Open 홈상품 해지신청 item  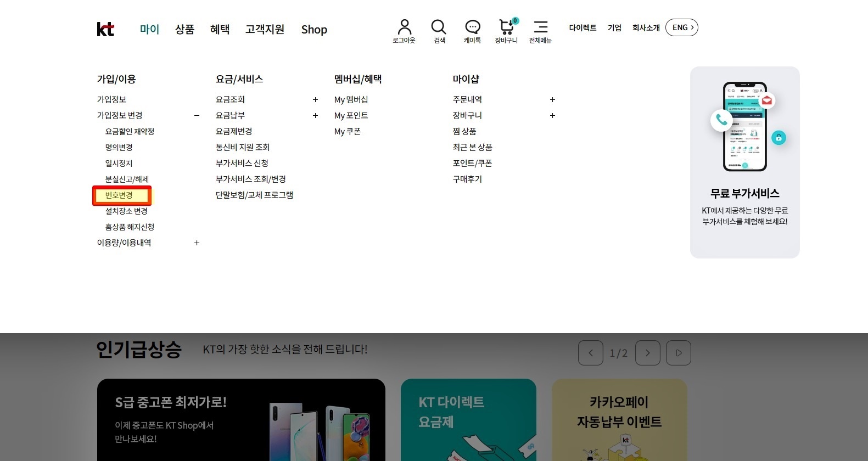(130, 227)
